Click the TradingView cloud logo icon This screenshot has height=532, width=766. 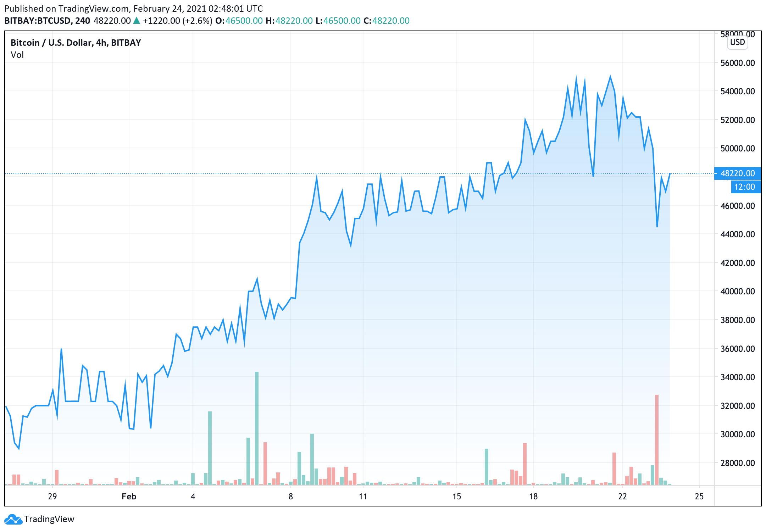click(13, 519)
